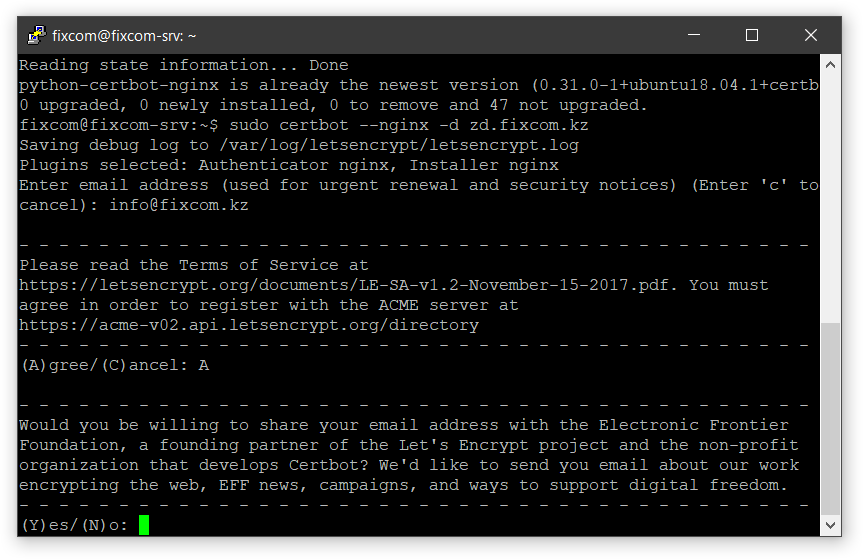Click the (Y)es/(N)o prompt label

click(74, 525)
